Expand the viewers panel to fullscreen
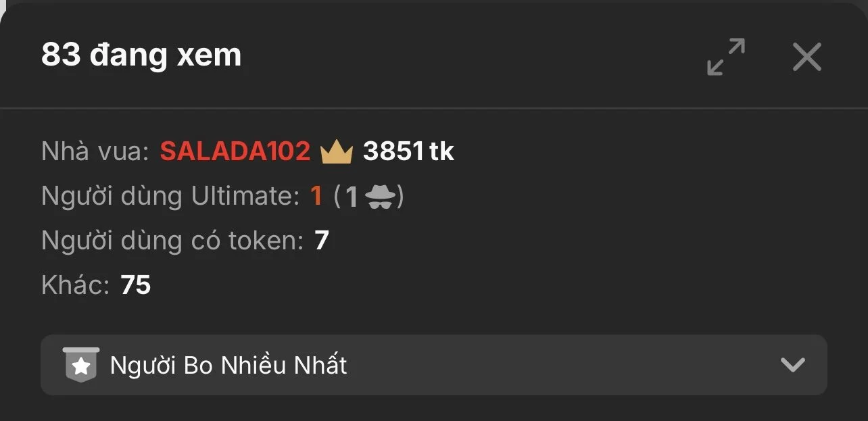The width and height of the screenshot is (868, 421). [x=726, y=57]
